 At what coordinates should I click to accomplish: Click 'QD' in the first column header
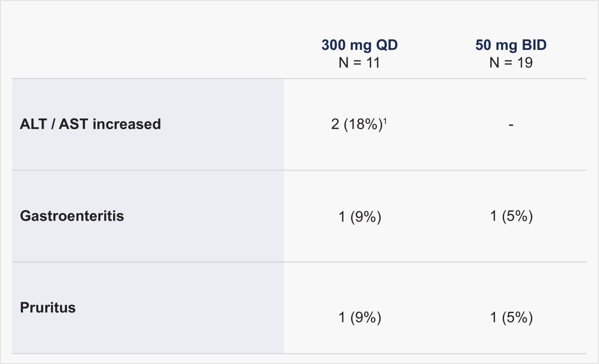tap(387, 45)
